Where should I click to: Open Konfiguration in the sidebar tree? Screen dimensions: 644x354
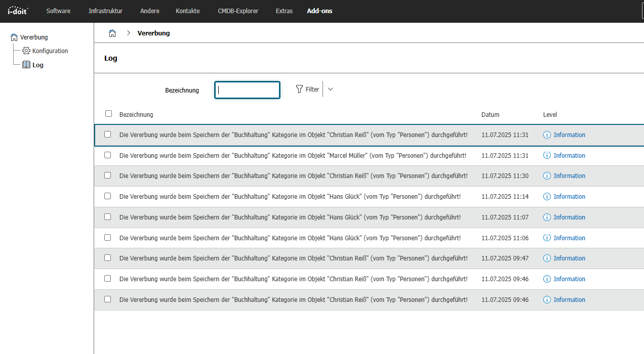coord(50,51)
